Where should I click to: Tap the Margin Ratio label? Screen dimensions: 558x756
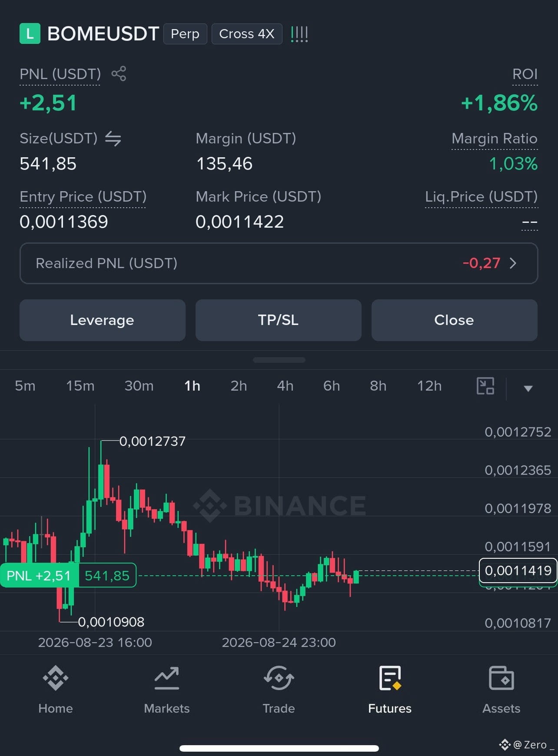point(495,139)
